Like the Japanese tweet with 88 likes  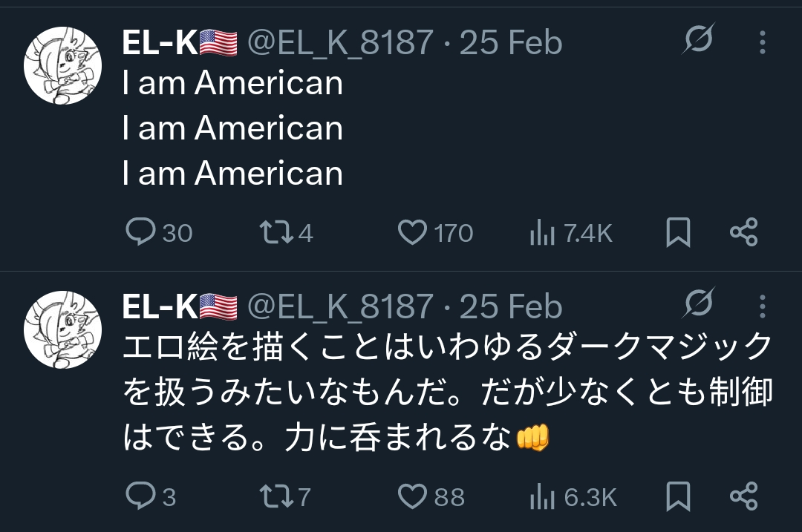(x=412, y=496)
